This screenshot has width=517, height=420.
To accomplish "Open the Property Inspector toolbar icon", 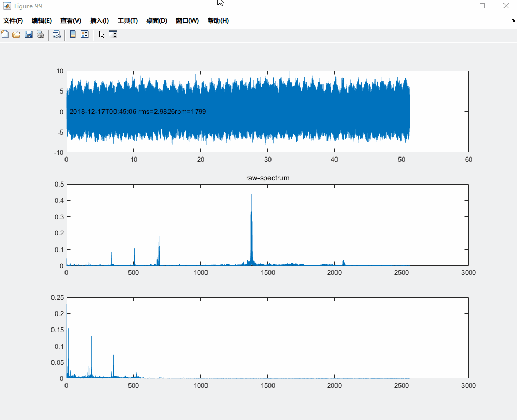I will (x=113, y=34).
